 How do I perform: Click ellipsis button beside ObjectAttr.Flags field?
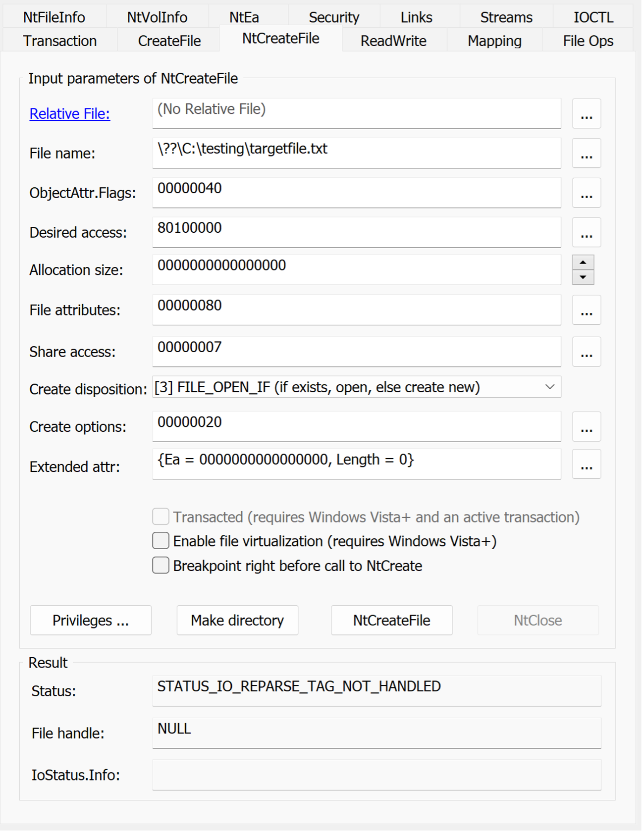pos(586,193)
